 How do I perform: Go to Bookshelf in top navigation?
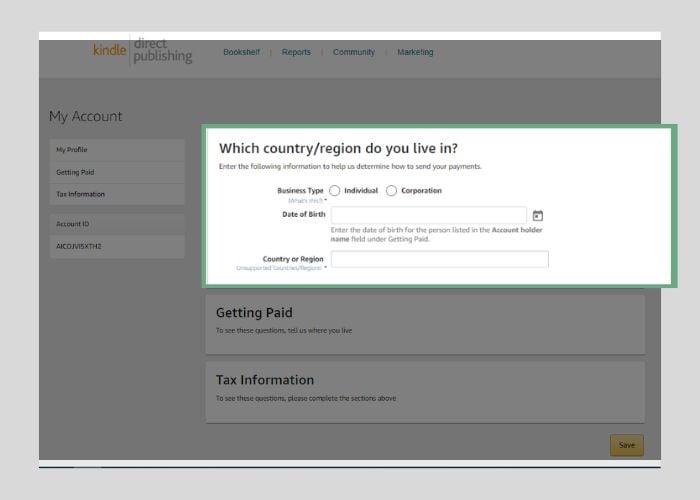click(241, 52)
